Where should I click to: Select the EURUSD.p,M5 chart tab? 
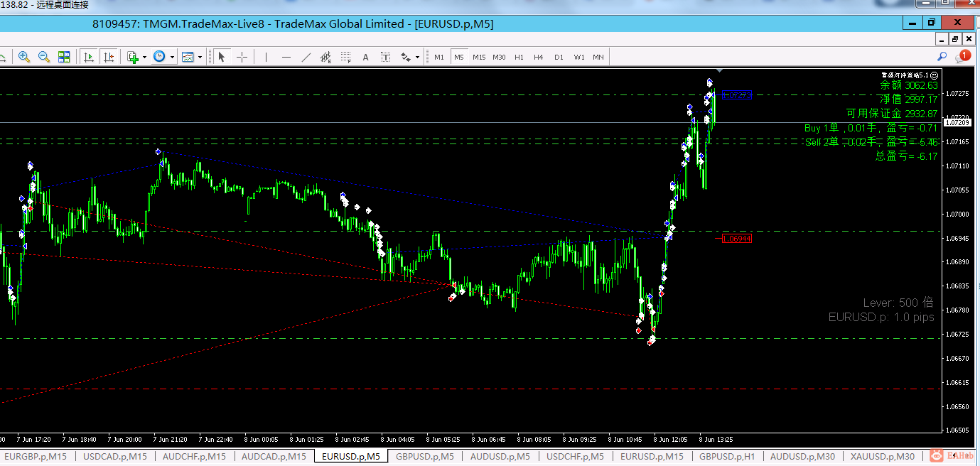point(351,456)
